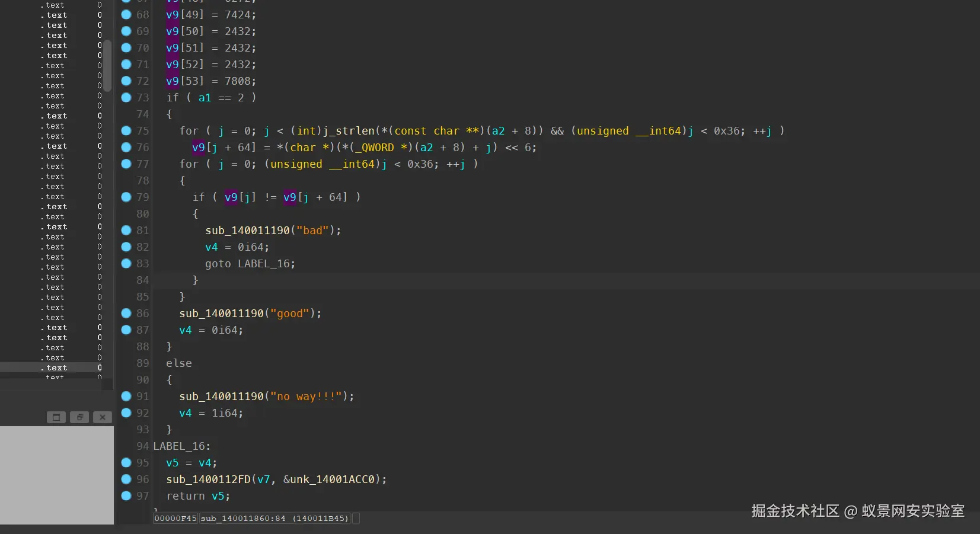Toggle breakpoint dot on line 82
This screenshot has width=980, height=534.
(126, 247)
